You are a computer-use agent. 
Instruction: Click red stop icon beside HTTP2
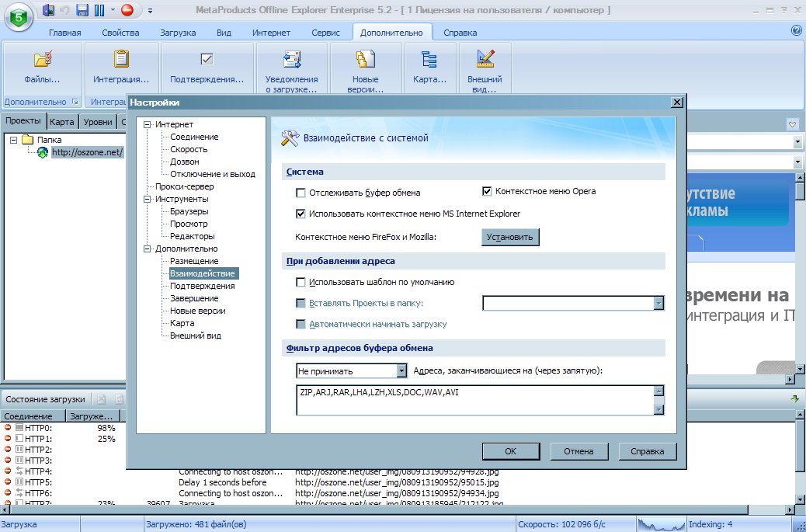tap(8, 449)
